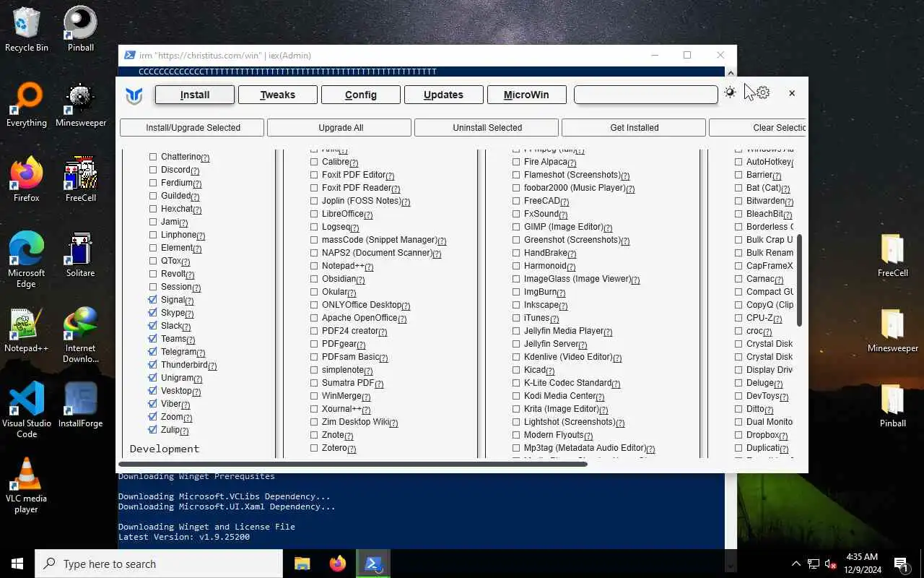924x578 pixels.
Task: Click the Development category heading
Action: tap(165, 449)
